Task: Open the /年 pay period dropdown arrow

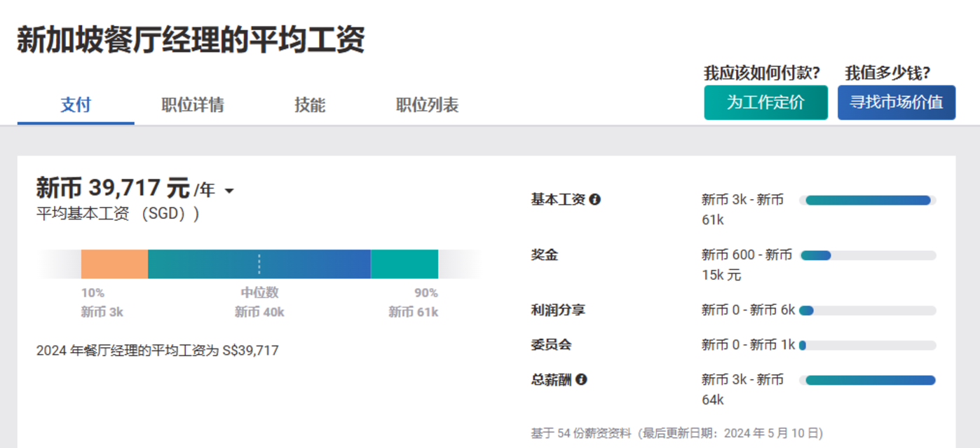Action: [x=229, y=191]
